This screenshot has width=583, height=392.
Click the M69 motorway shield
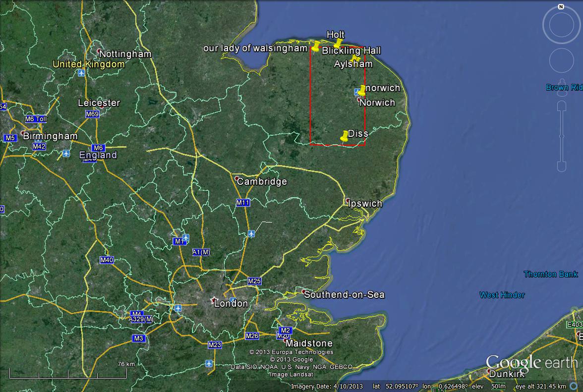(x=92, y=114)
